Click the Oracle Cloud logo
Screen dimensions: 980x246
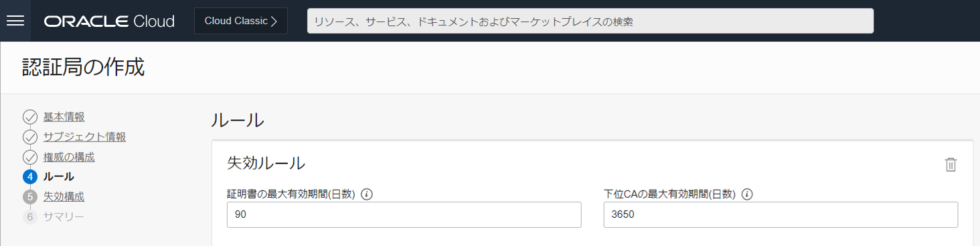(109, 21)
